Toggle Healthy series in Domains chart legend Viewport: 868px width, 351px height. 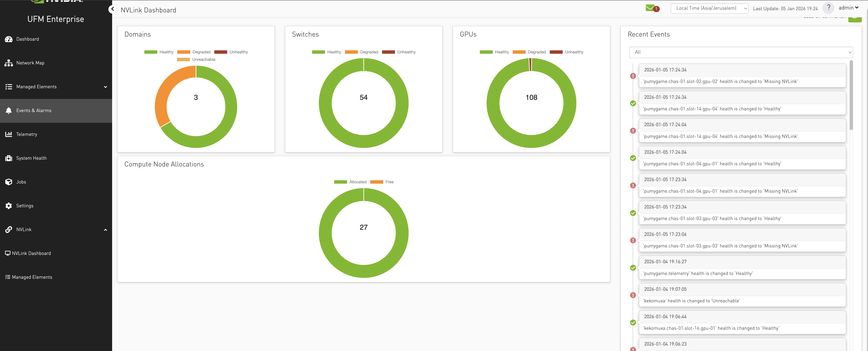159,52
